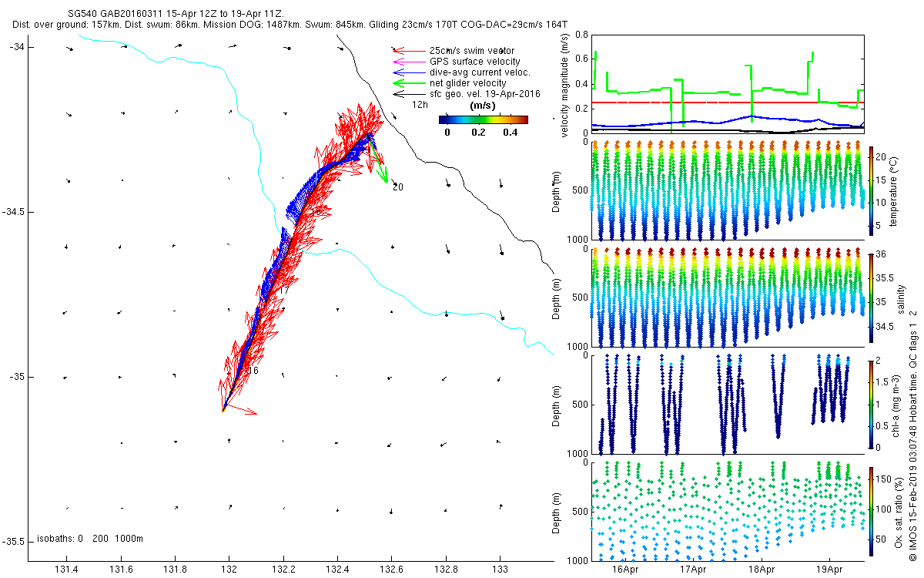The height and width of the screenshot is (578, 924).
Task: Click the '-35.5' latitude tick label
Action: (13, 542)
